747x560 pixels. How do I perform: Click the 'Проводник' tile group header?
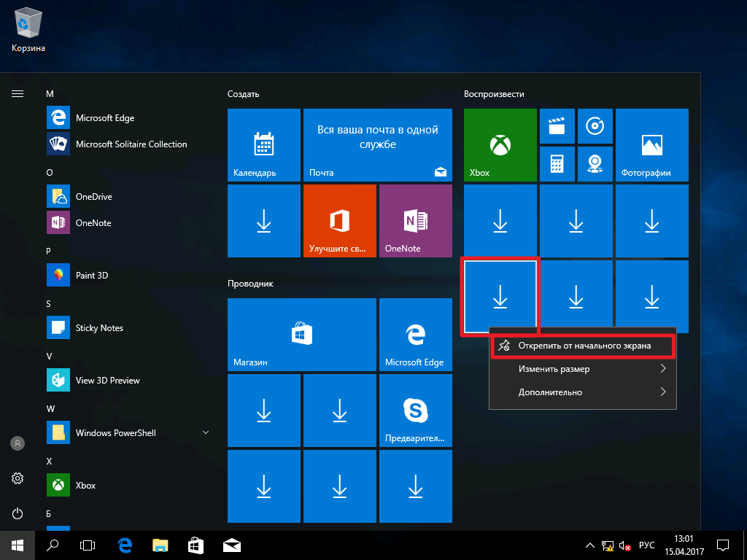(x=251, y=284)
